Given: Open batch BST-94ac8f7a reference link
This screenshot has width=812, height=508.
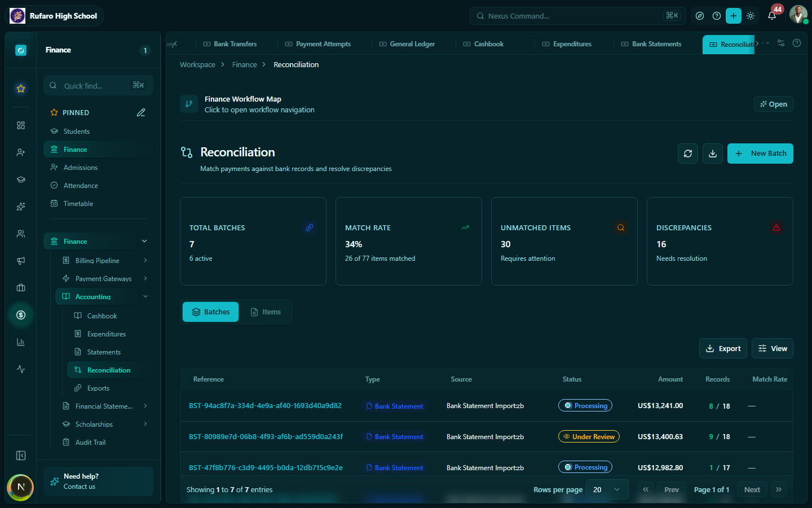Looking at the screenshot, I should click(x=265, y=406).
